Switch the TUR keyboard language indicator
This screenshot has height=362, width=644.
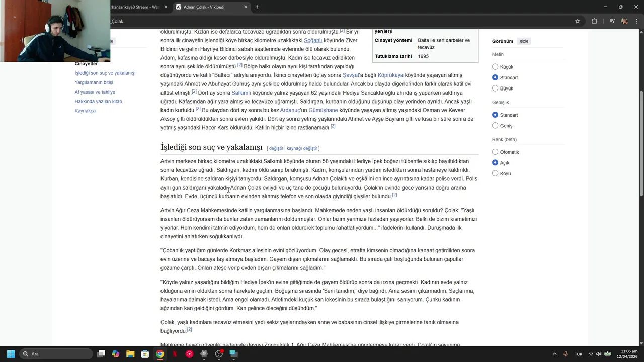click(579, 354)
